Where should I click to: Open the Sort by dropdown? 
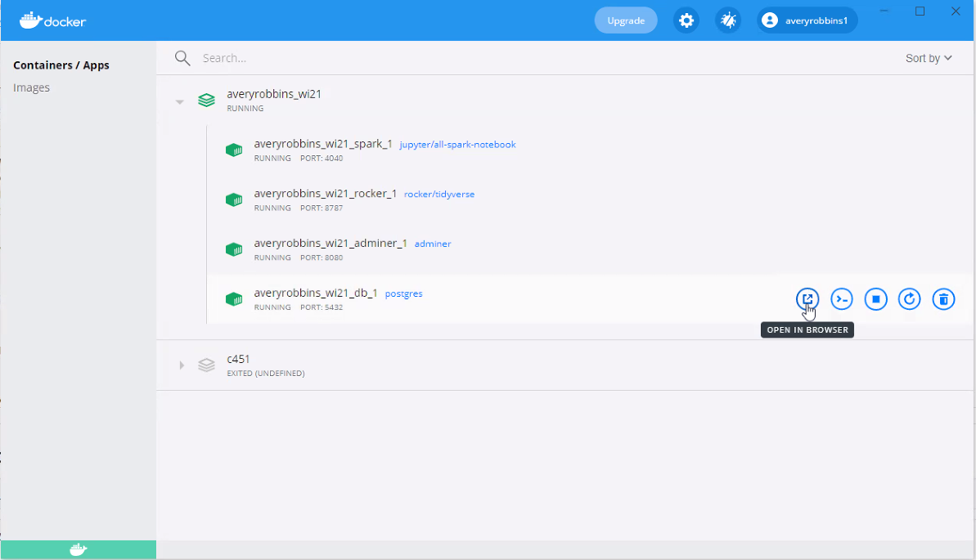pyautogui.click(x=929, y=58)
